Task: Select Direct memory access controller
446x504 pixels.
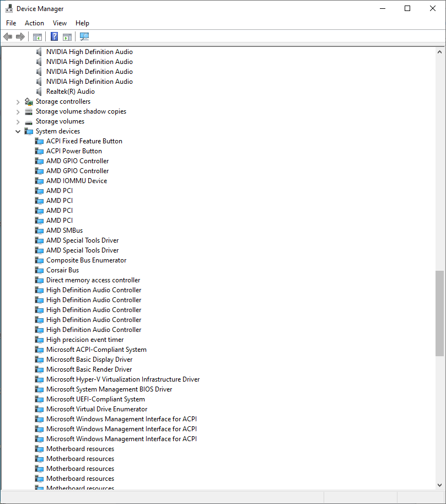Action: coord(93,280)
